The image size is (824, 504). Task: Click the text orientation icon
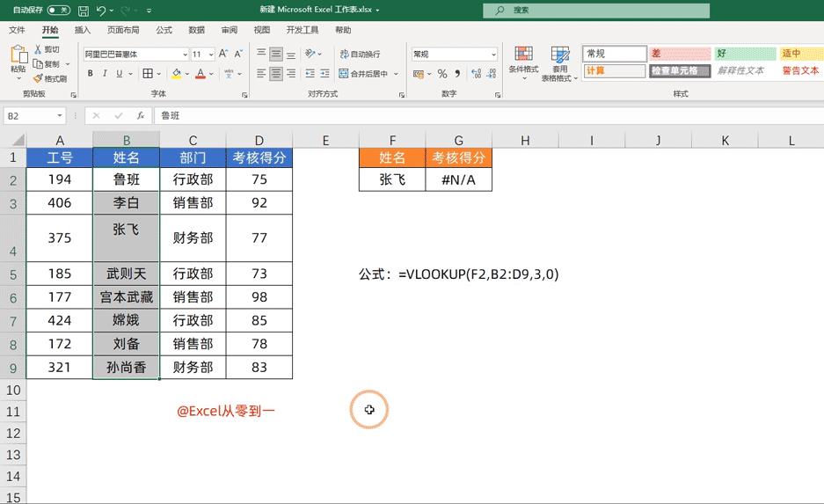(310, 54)
